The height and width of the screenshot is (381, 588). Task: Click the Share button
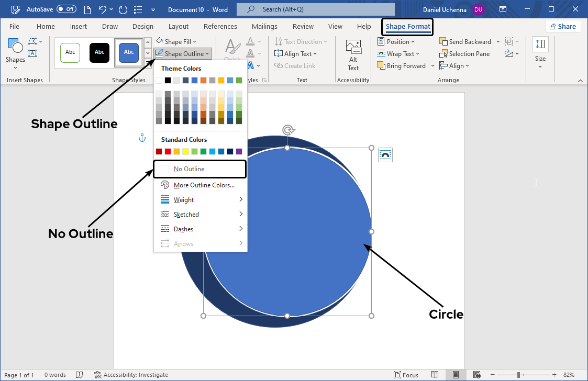click(x=563, y=27)
